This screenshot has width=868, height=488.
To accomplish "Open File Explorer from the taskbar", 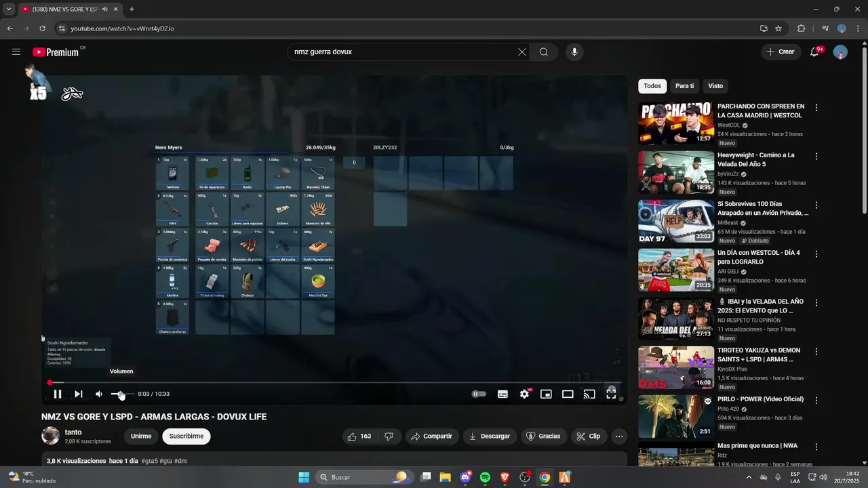I will pos(446,477).
